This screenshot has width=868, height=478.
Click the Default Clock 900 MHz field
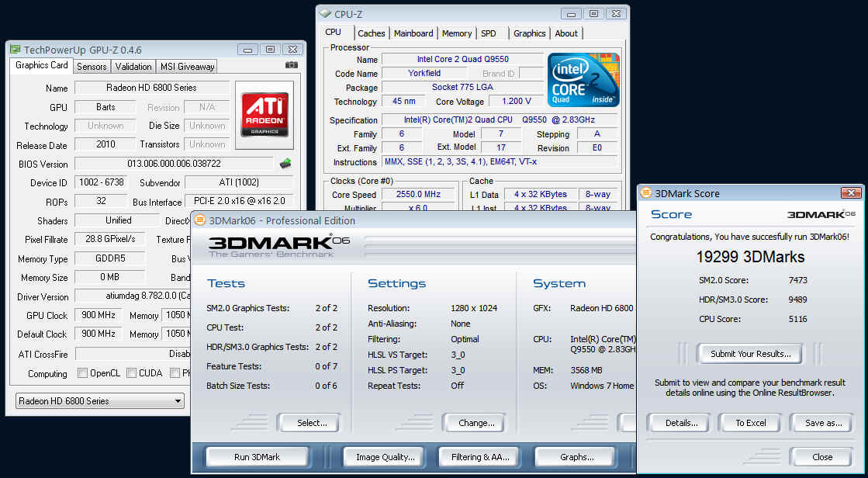coord(98,334)
